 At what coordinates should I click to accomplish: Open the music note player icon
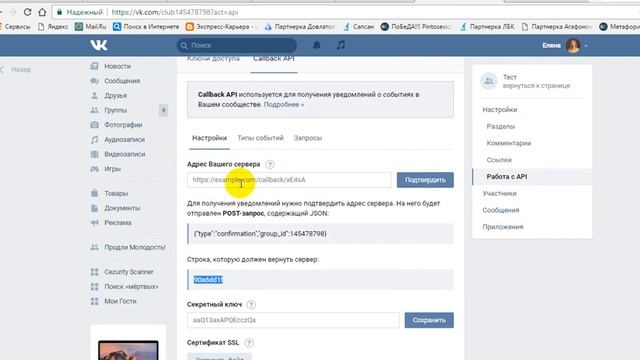click(340, 45)
